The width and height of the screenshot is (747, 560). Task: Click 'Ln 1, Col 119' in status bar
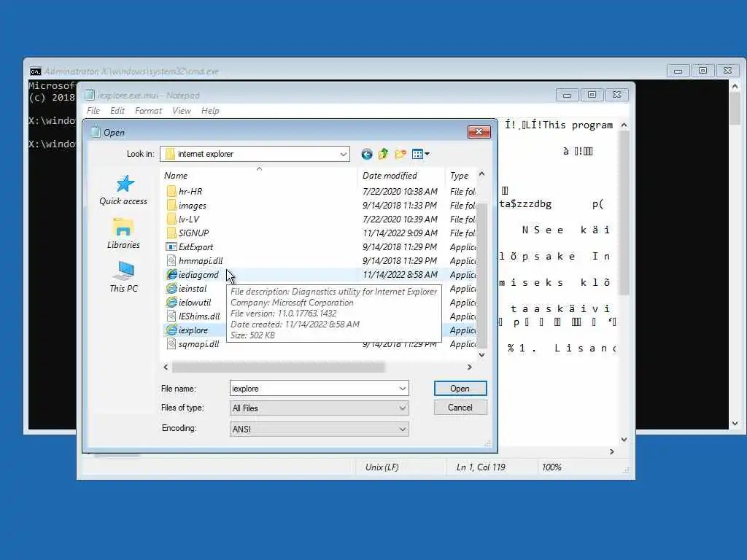pyautogui.click(x=481, y=467)
